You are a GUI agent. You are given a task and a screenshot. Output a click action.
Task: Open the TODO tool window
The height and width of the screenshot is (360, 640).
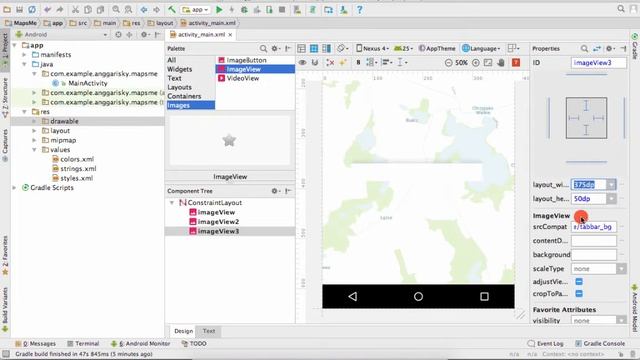click(194, 344)
